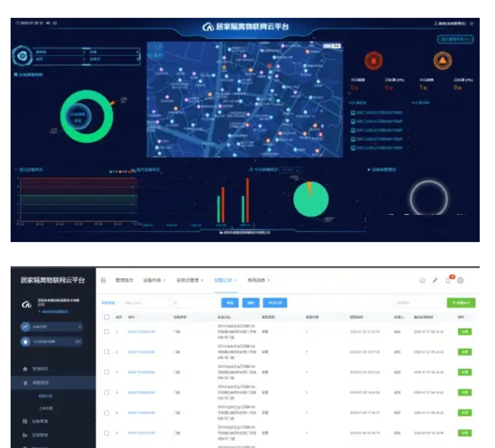Switch to the 系统消息 tab
495x448 pixels.
tap(256, 280)
